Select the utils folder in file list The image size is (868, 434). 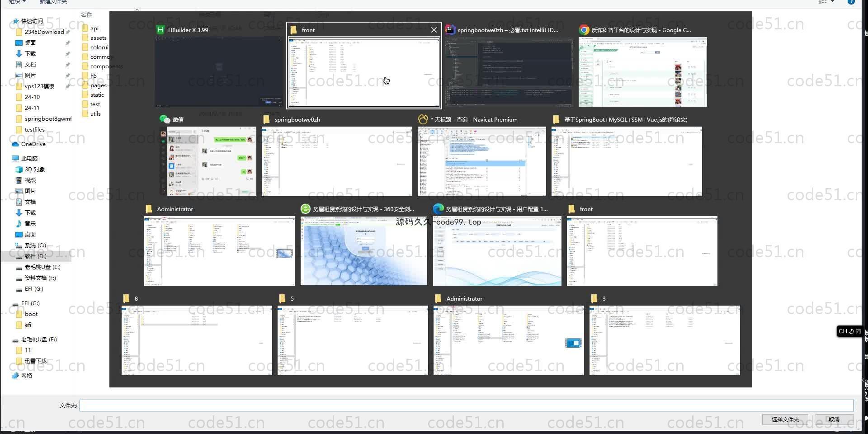point(95,113)
